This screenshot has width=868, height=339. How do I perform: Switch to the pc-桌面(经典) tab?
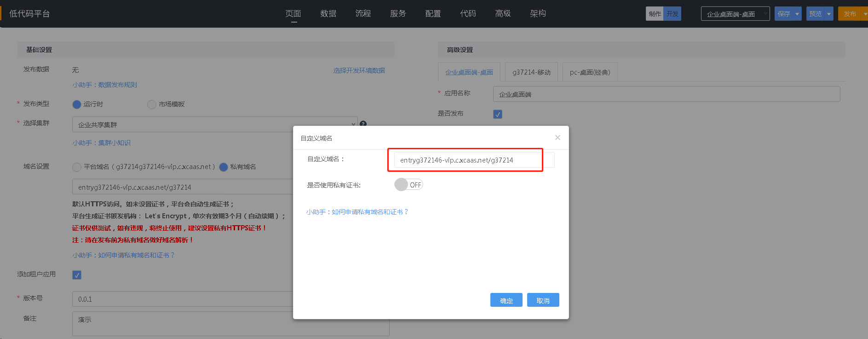[590, 72]
